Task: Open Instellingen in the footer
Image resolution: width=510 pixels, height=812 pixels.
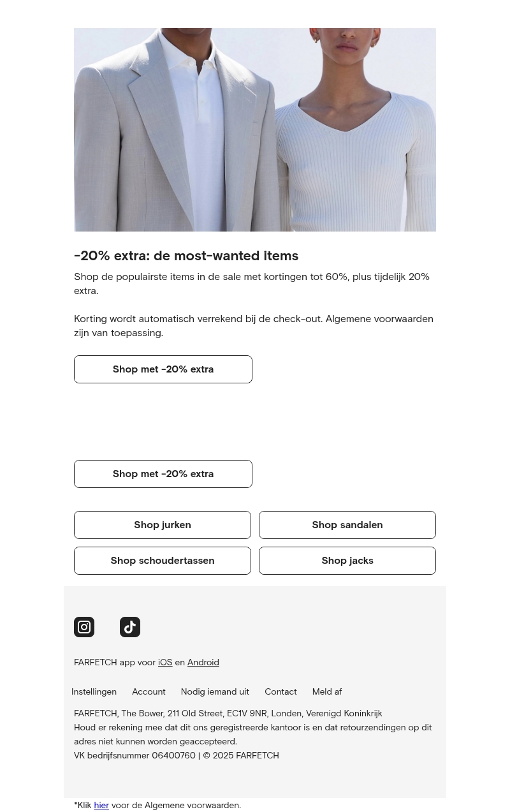Action: [x=94, y=691]
